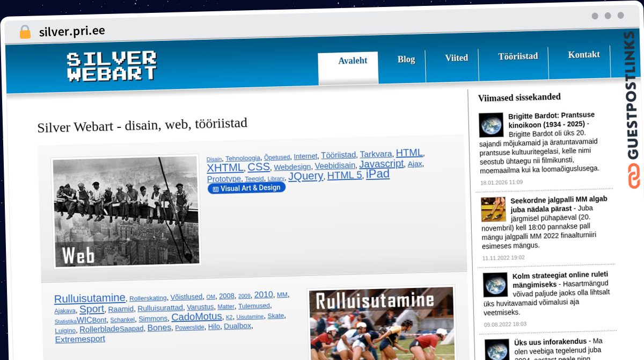644x360 pixels.
Task: Open the Rulluisurattad tag link
Action: tap(160, 308)
